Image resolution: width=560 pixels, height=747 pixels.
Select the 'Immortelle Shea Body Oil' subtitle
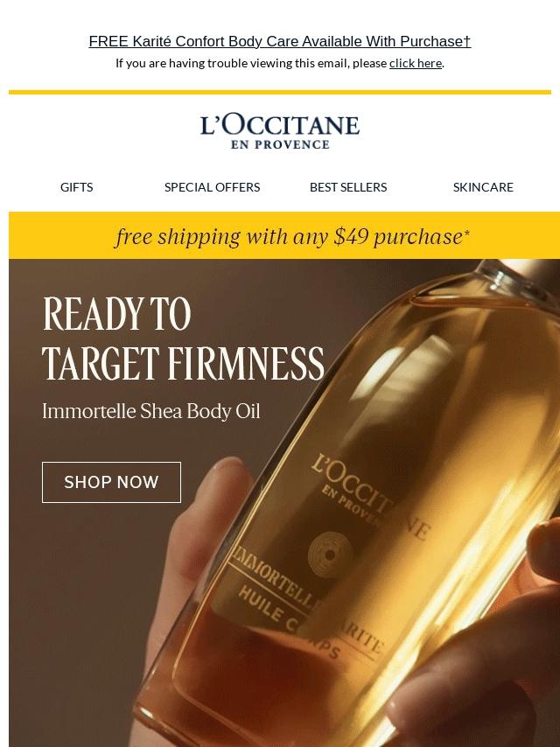pos(151,412)
